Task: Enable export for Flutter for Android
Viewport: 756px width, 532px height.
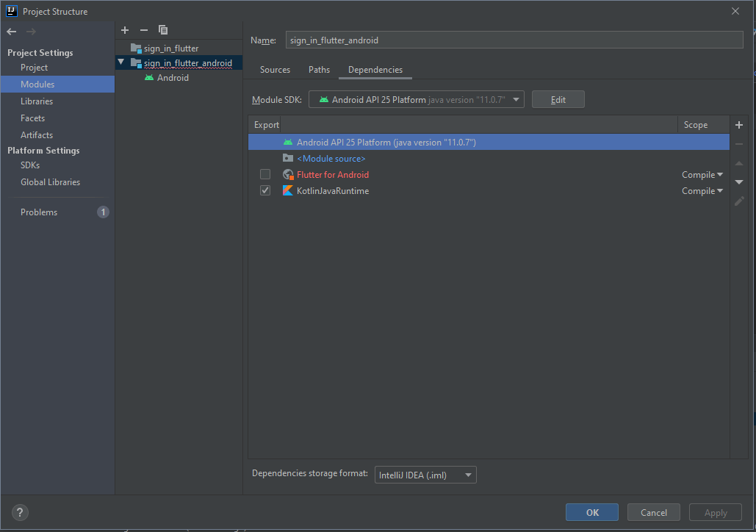Action: point(264,174)
